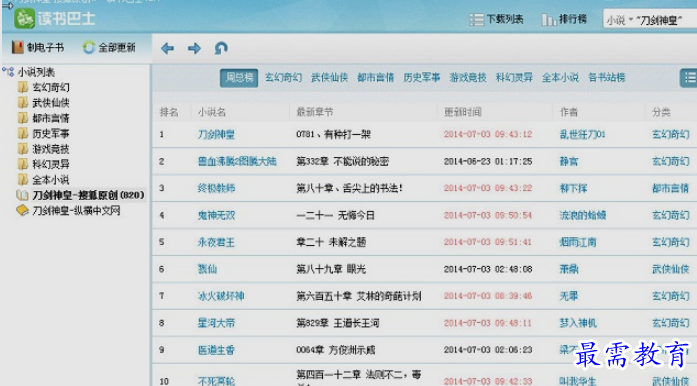This screenshot has width=697, height=386.
Task: Click the list view icon at right edge
Action: [x=689, y=78]
